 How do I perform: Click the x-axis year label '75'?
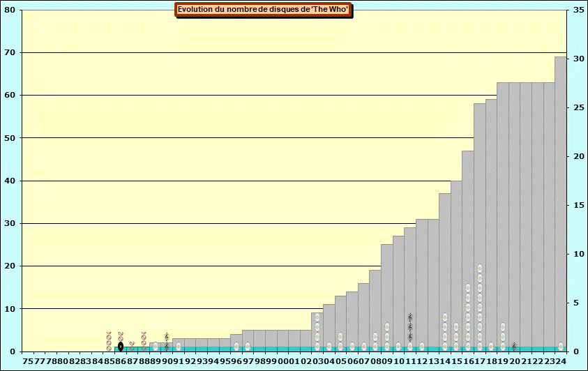pos(28,361)
